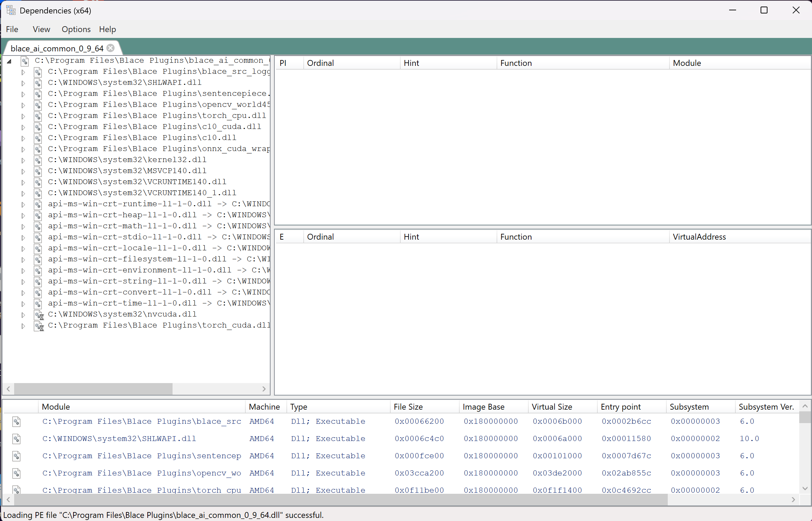The width and height of the screenshot is (812, 521).
Task: Click the torch_cpu.dll module icon in the tree
Action: (x=38, y=116)
